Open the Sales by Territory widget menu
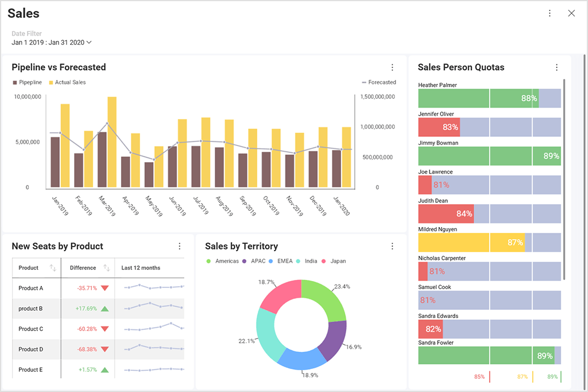 pos(392,245)
